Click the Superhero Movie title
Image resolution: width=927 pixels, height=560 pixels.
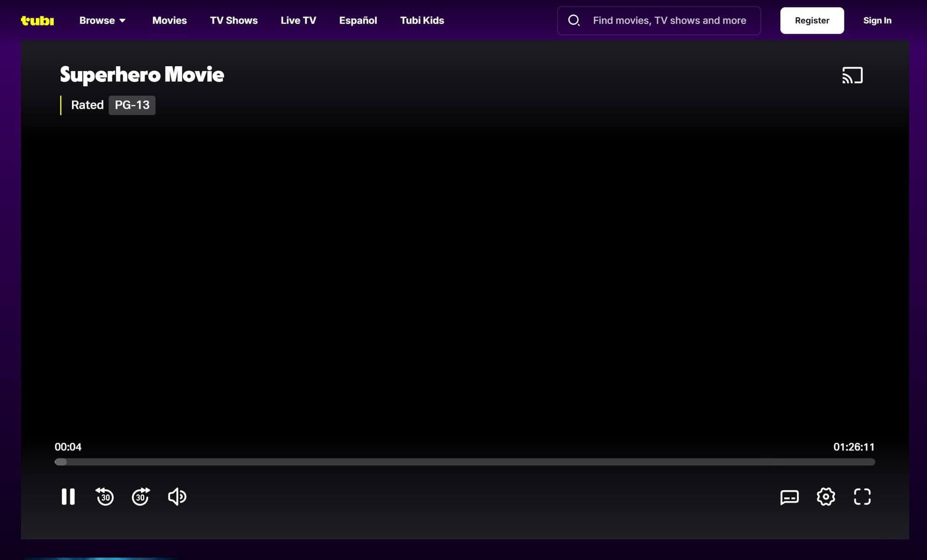142,75
